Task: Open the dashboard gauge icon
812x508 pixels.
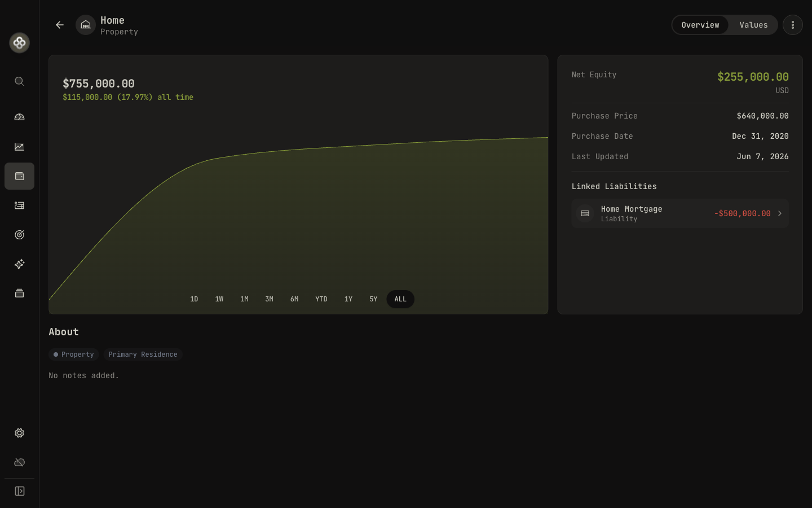Action: (x=19, y=117)
